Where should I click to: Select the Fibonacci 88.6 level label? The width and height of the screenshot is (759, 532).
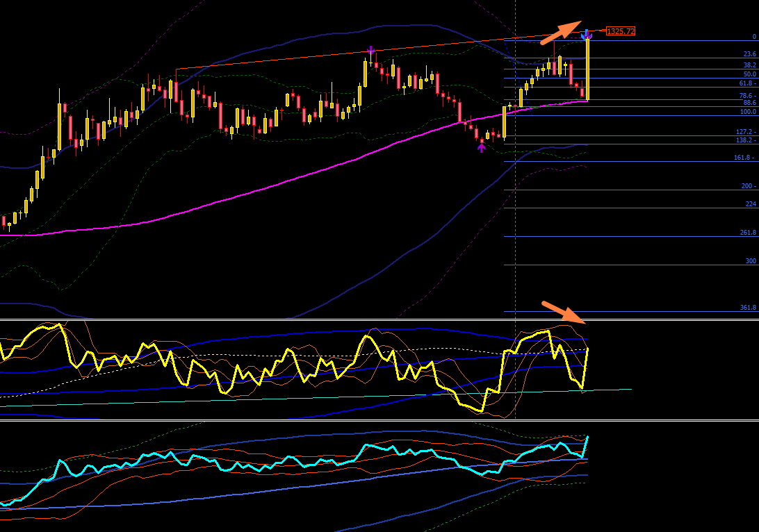click(x=750, y=103)
